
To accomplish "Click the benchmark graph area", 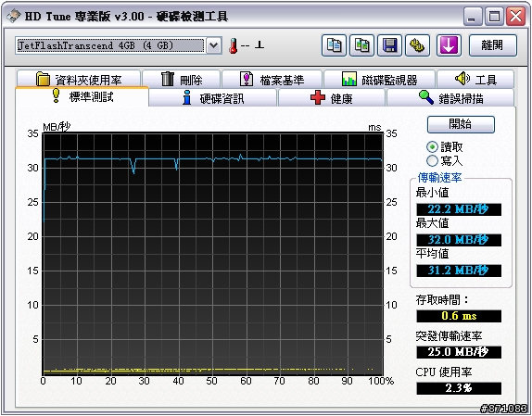I will (213, 254).
